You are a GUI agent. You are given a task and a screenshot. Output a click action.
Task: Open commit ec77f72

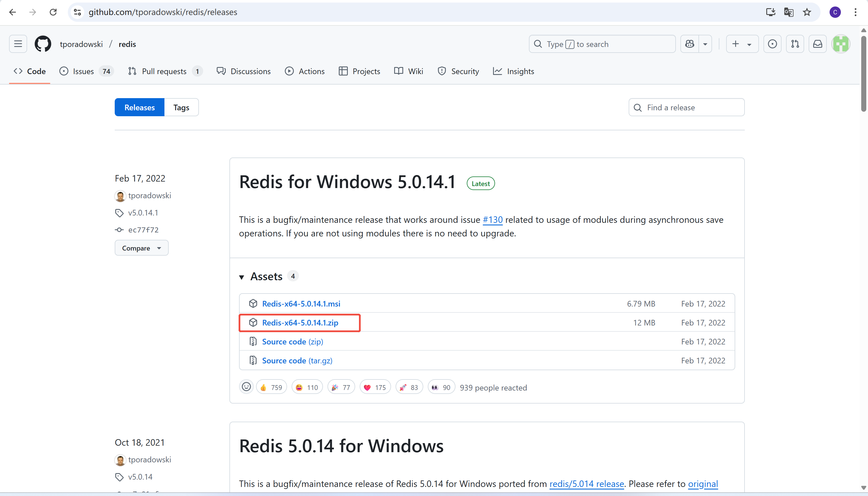pos(143,230)
